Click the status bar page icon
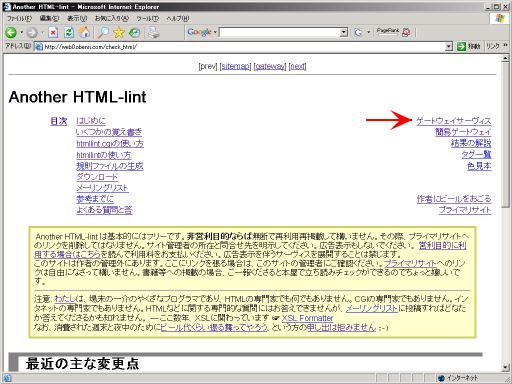 click(x=7, y=378)
